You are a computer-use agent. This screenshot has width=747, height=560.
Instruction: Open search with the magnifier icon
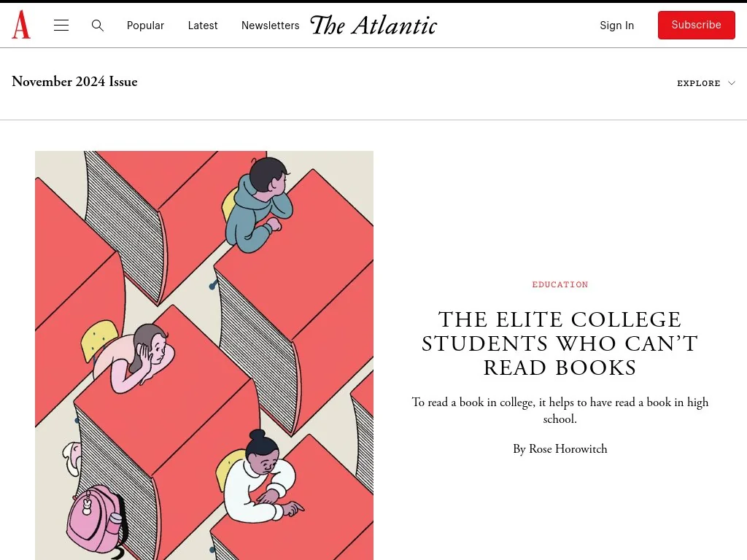[98, 26]
